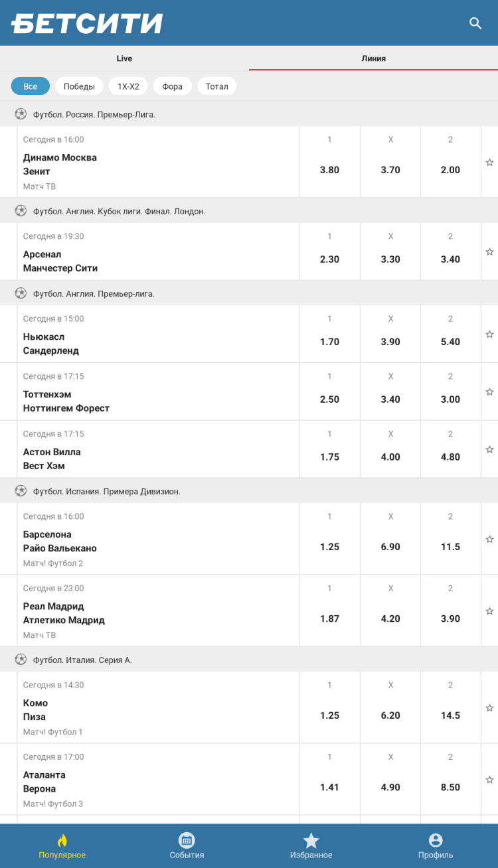Image resolution: width=498 pixels, height=868 pixels.
Task: Open the Profile icon
Action: coord(436,840)
